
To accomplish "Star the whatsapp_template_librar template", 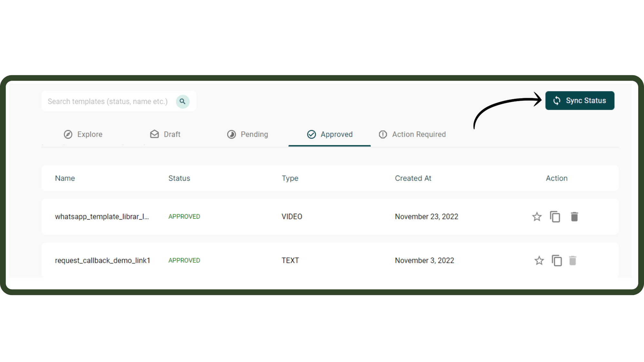I will [537, 217].
